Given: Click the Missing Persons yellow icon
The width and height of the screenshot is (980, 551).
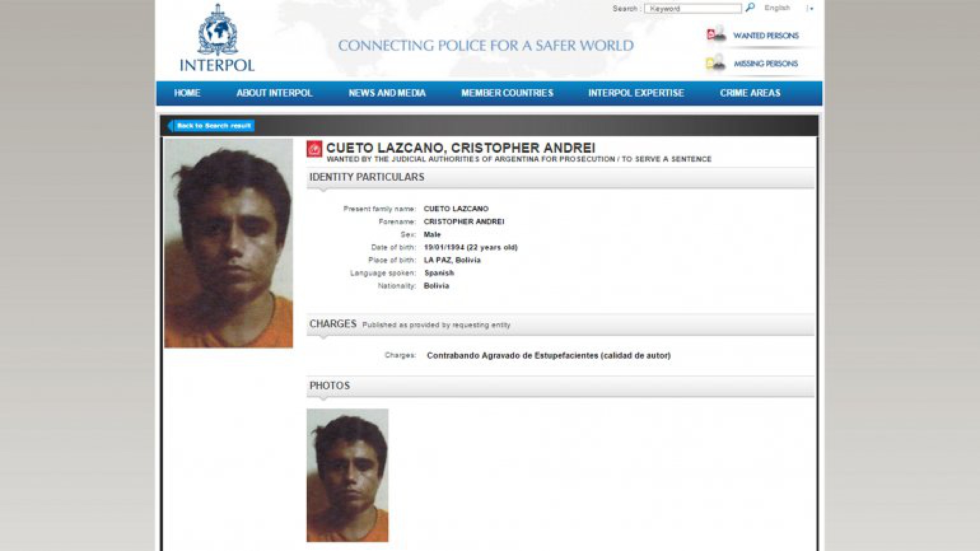Looking at the screenshot, I should tap(716, 62).
